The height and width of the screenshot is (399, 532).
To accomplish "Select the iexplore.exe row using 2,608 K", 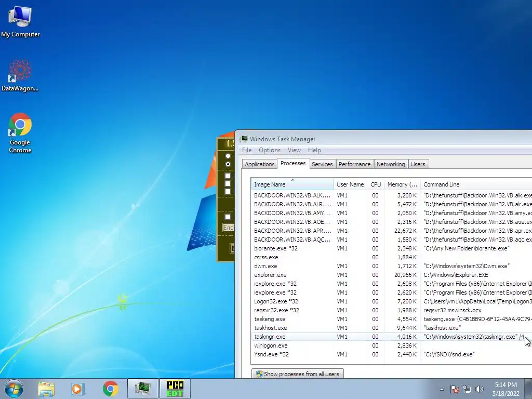I will pos(392,284).
